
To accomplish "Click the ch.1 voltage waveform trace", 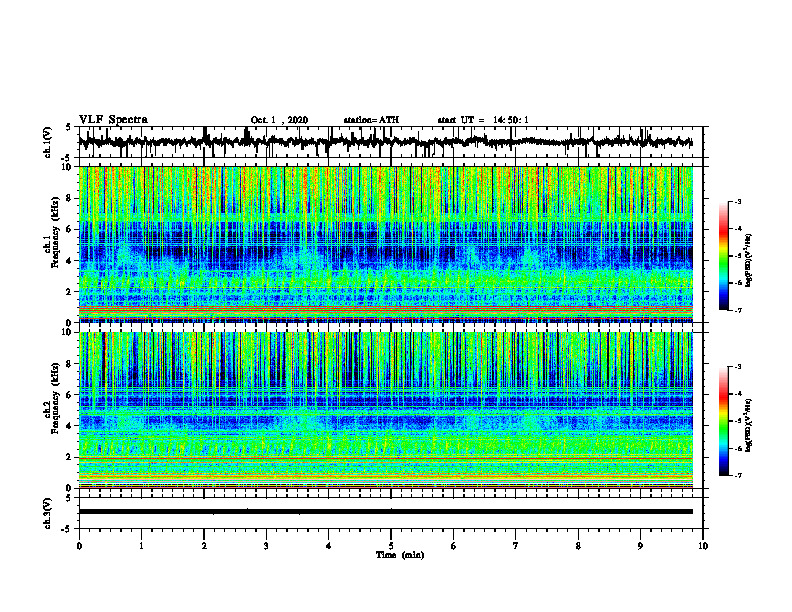I will 385,142.
